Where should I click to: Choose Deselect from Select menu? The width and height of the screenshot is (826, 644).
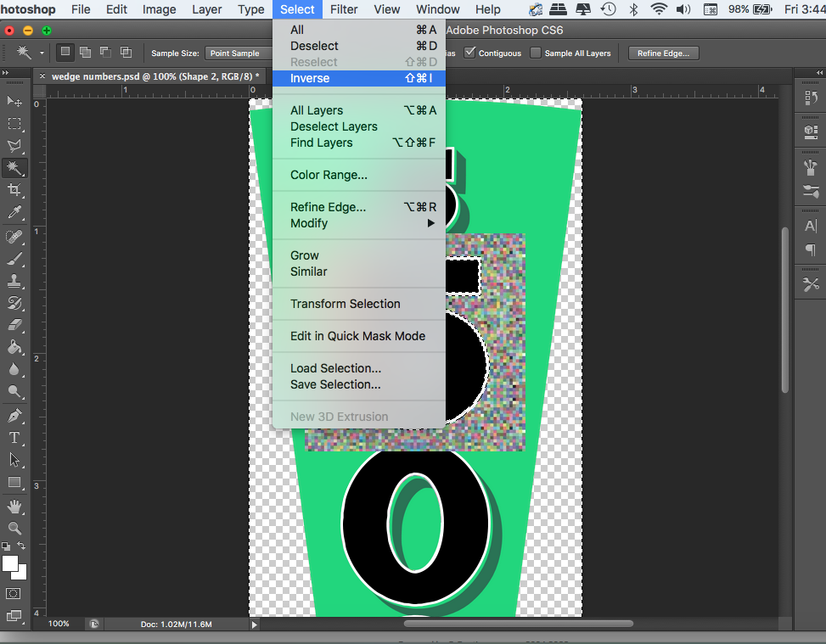tap(360, 46)
